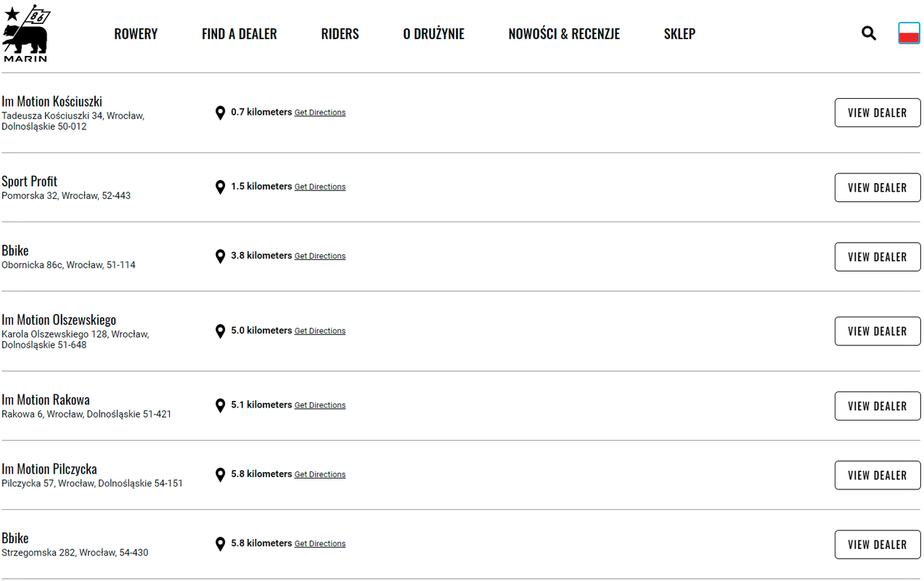Click the 3.8 kilometers distance

(x=261, y=256)
